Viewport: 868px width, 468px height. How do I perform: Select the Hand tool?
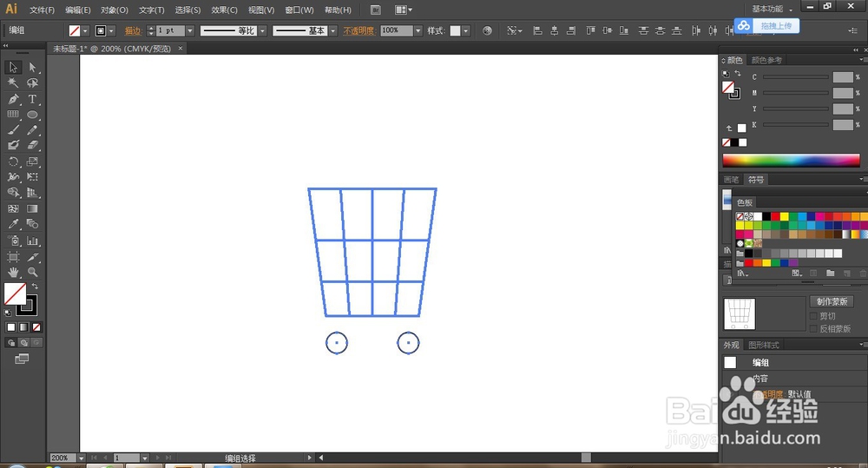pyautogui.click(x=13, y=273)
